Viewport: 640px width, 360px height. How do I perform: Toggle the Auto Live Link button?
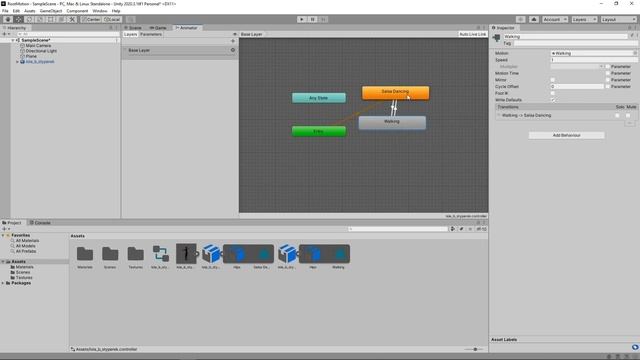pos(473,34)
